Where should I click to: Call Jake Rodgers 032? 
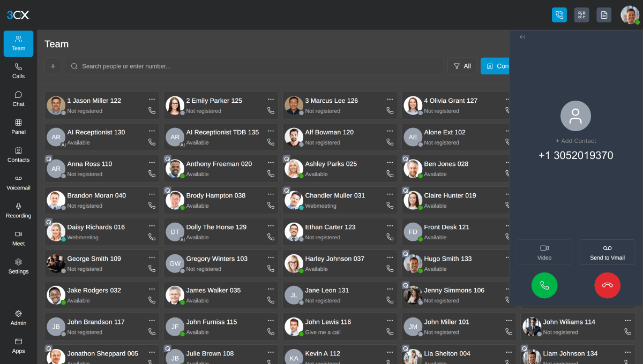point(152,300)
